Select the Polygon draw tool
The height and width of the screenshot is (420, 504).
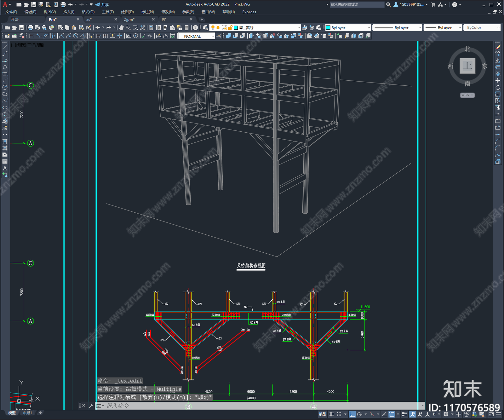pos(5,67)
